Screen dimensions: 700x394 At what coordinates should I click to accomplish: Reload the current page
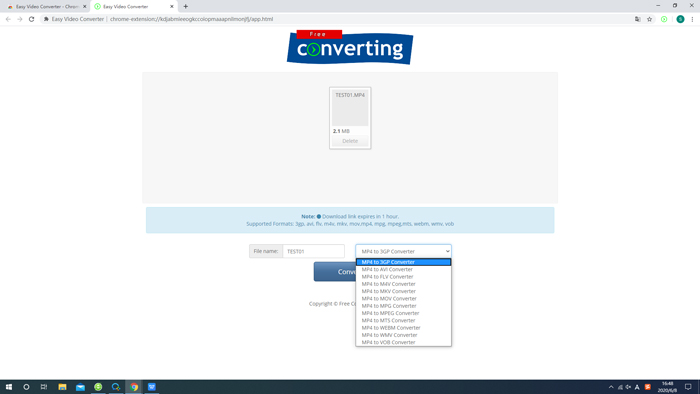coord(31,19)
